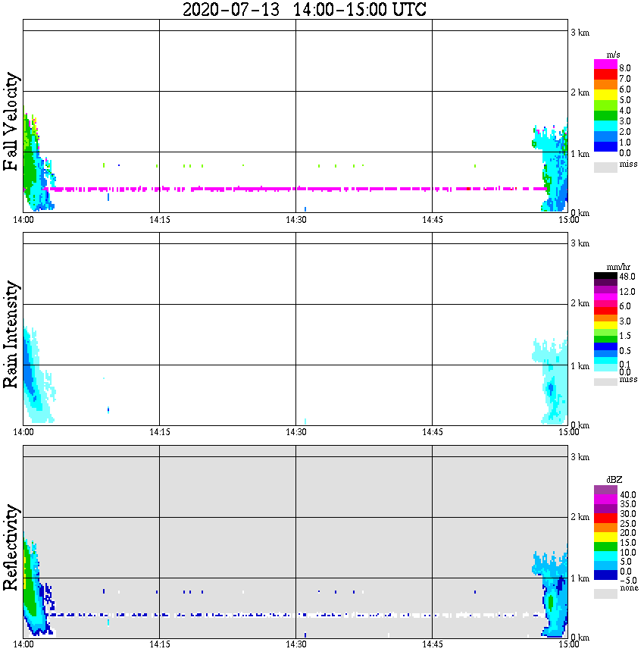Click the "14:15" tick under the Fall Velocity plot
Screen dimensions: 644x658
[160, 220]
